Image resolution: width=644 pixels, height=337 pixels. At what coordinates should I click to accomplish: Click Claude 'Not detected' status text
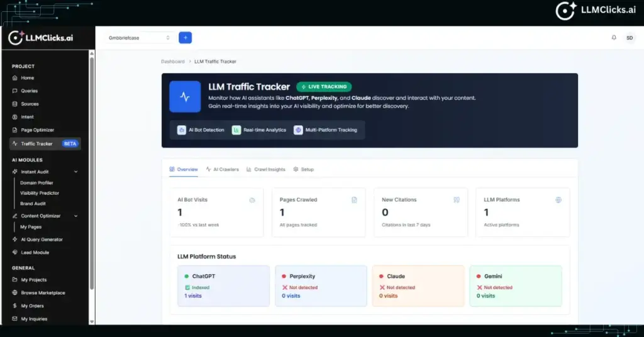pyautogui.click(x=401, y=288)
